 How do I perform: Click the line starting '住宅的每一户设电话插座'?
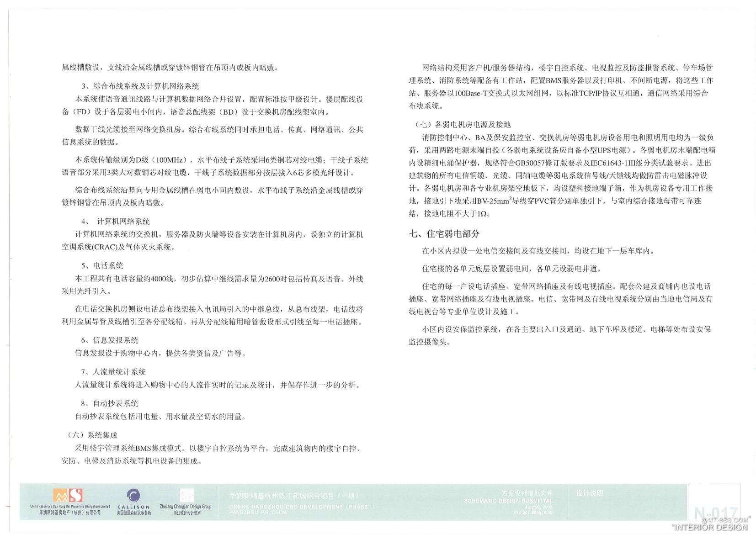(566, 287)
